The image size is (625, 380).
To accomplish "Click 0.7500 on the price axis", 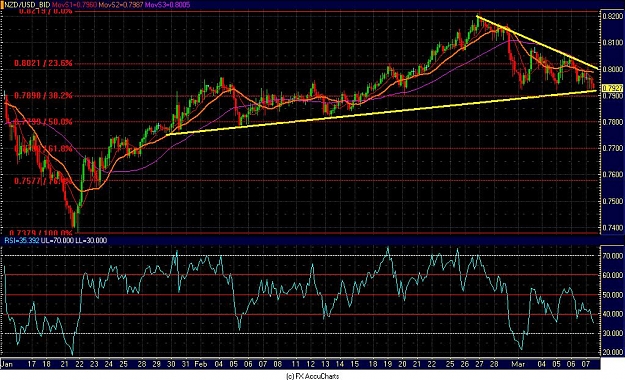I will pos(613,201).
